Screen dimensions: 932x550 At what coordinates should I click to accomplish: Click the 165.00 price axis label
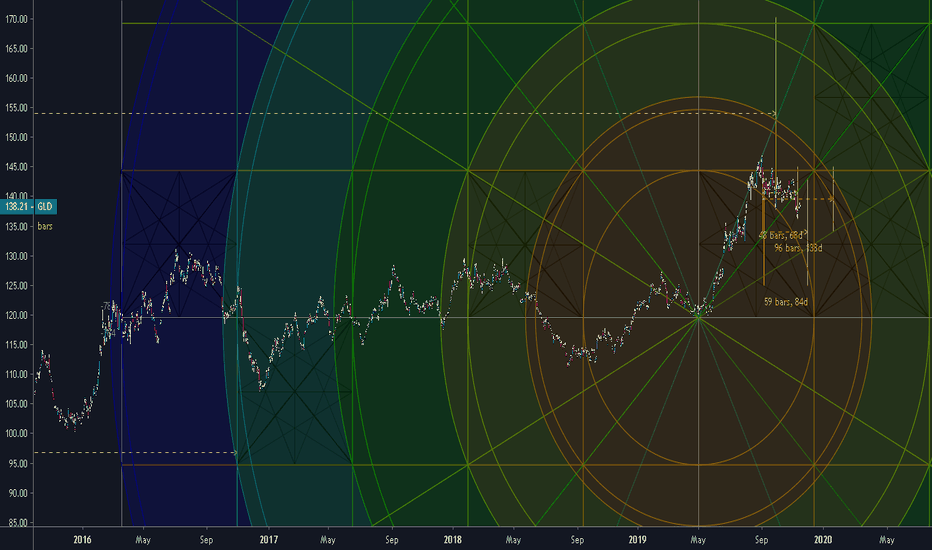[17, 49]
